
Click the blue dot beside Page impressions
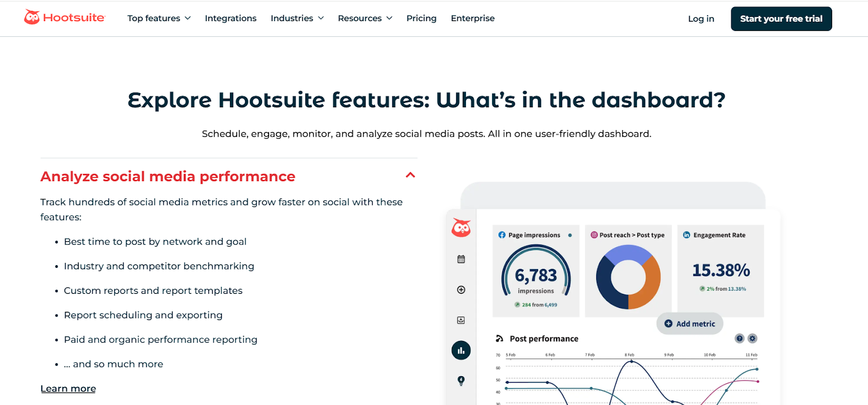(x=570, y=235)
